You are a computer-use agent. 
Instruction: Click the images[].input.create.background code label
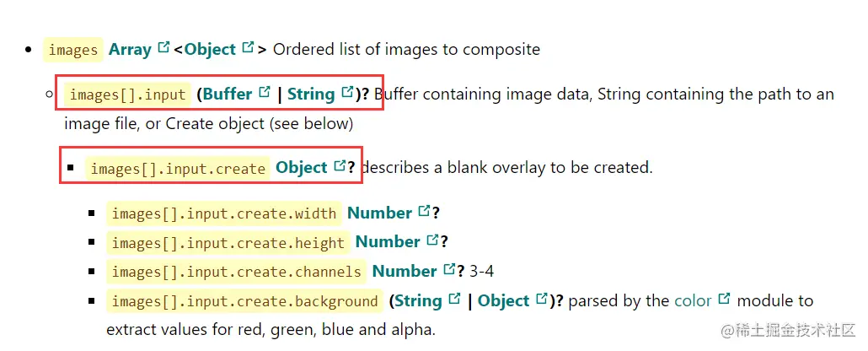(244, 302)
